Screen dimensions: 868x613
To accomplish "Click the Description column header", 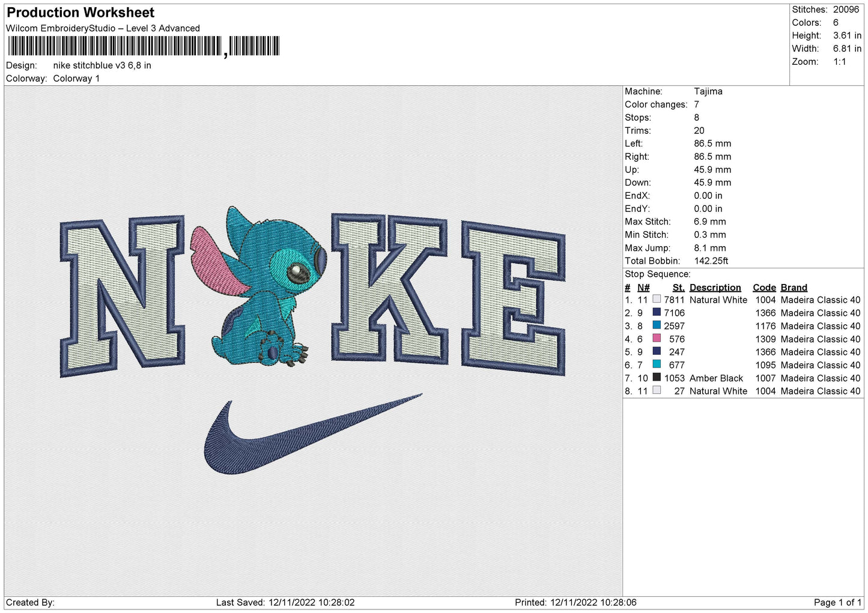I will tap(715, 288).
